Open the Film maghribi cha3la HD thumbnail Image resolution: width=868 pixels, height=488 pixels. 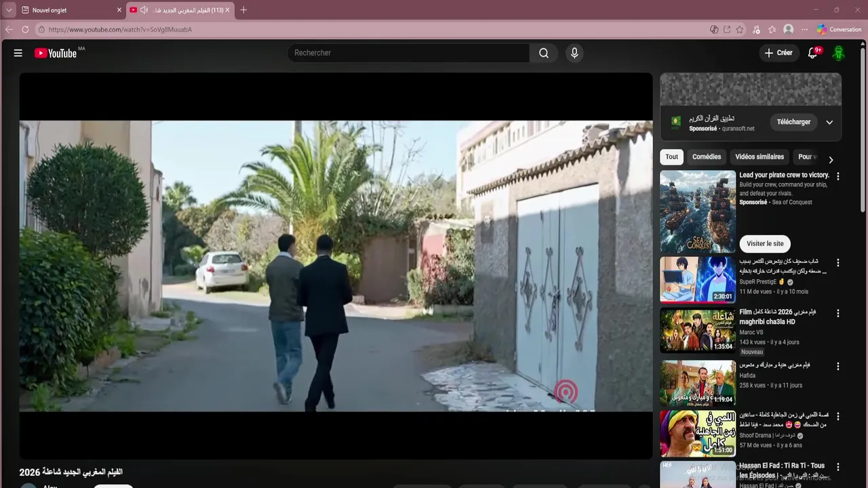tap(698, 330)
